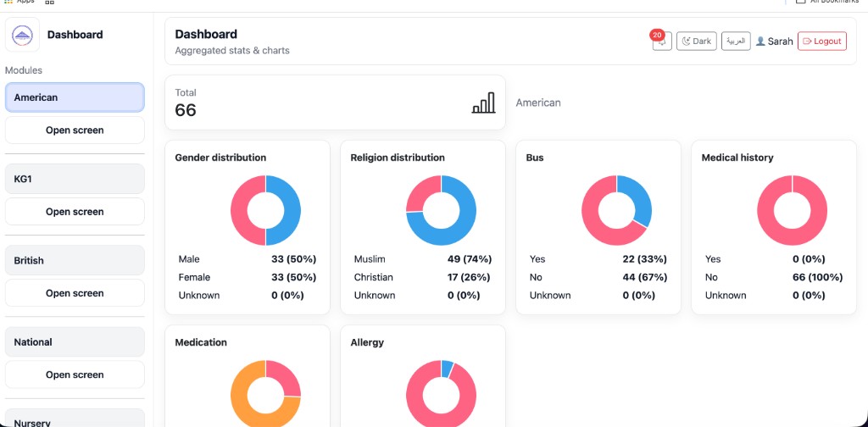The height and width of the screenshot is (427, 868).
Task: Click the small blue segment of Allergy donut
Action: coord(448,368)
